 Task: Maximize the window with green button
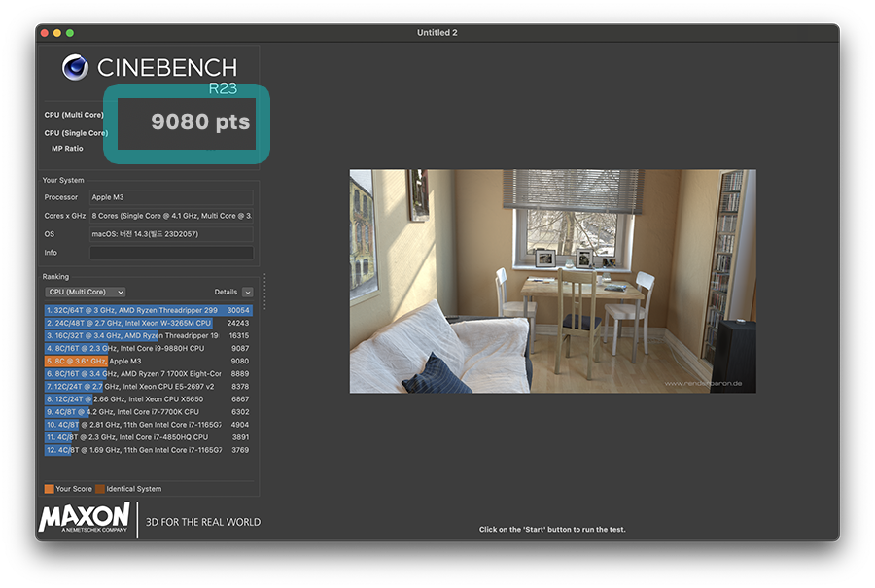pyautogui.click(x=70, y=33)
